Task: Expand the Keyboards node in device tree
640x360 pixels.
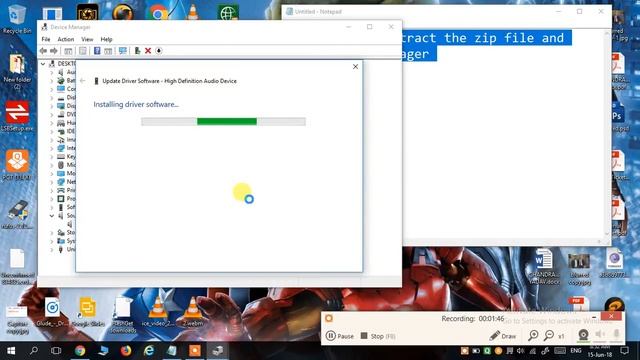Action: 52,157
